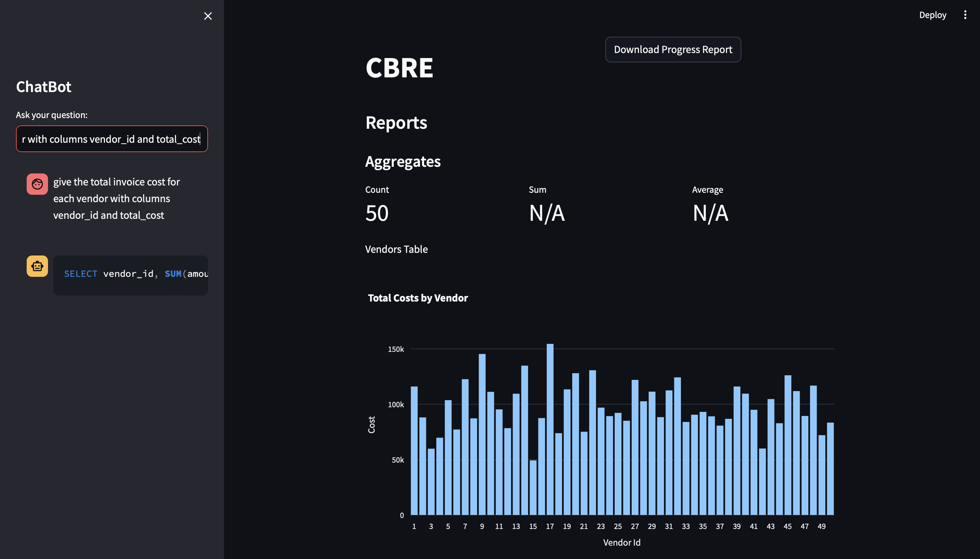
Task: Click the bar for vendor 45
Action: (x=788, y=445)
